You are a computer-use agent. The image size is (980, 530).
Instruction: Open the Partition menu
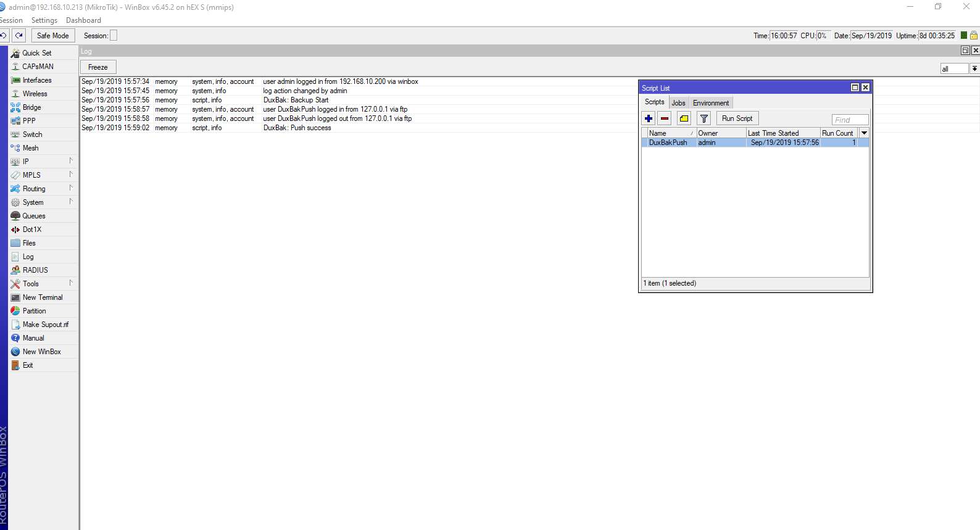click(x=43, y=311)
